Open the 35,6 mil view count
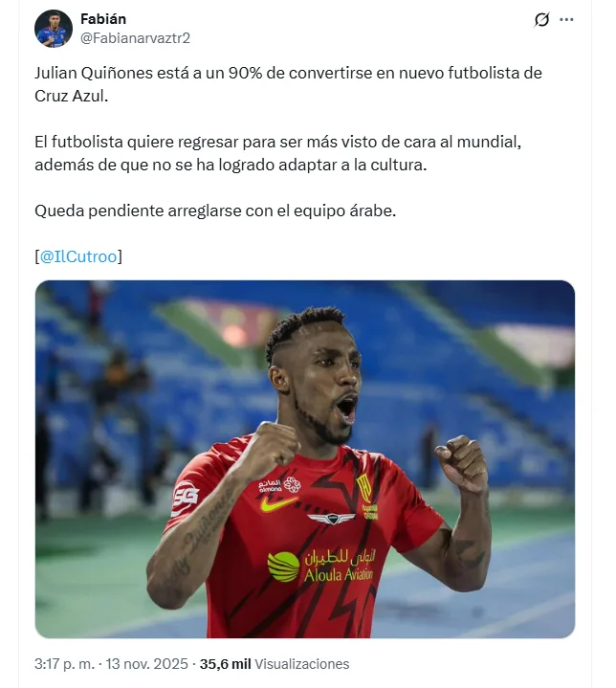 pyautogui.click(x=225, y=664)
